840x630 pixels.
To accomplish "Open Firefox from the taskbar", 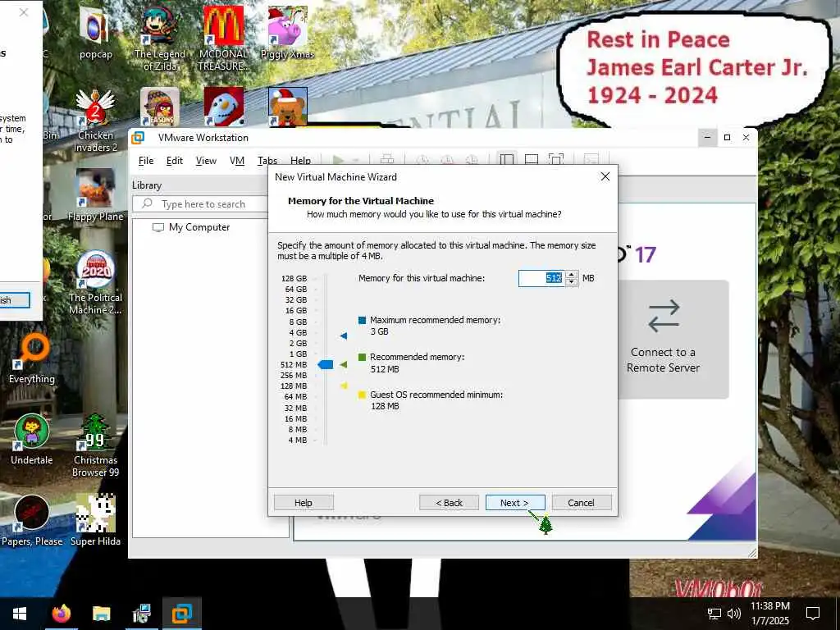I will (61, 614).
